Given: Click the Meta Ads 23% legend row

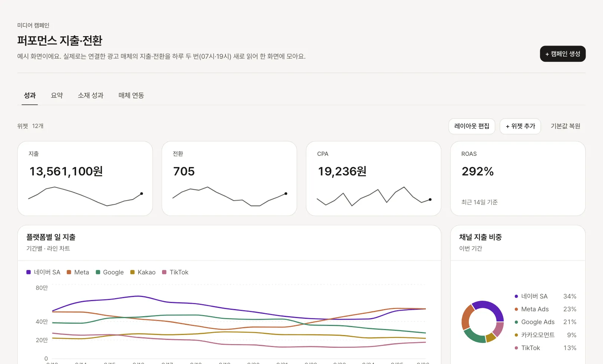Looking at the screenshot, I should pos(545,309).
